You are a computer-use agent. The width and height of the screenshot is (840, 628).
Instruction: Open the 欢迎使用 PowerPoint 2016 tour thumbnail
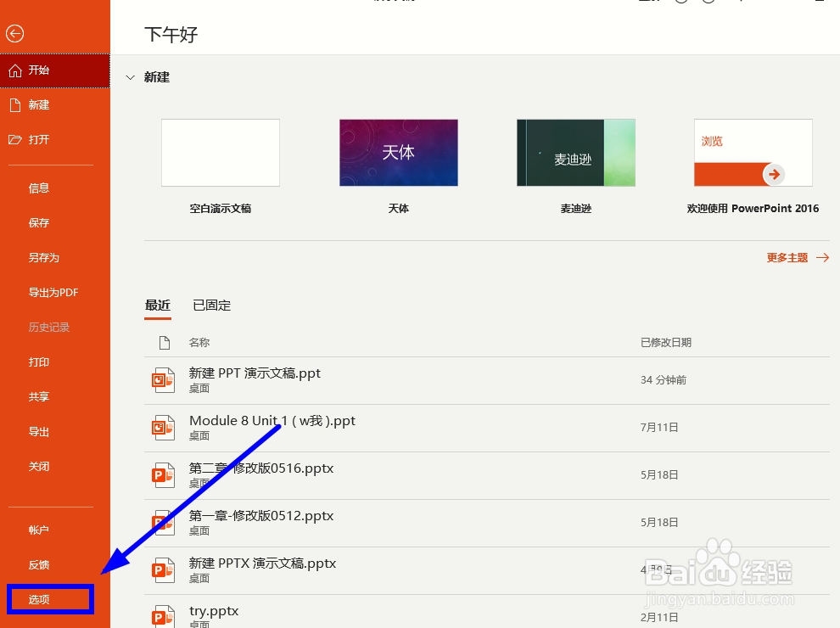coord(753,153)
